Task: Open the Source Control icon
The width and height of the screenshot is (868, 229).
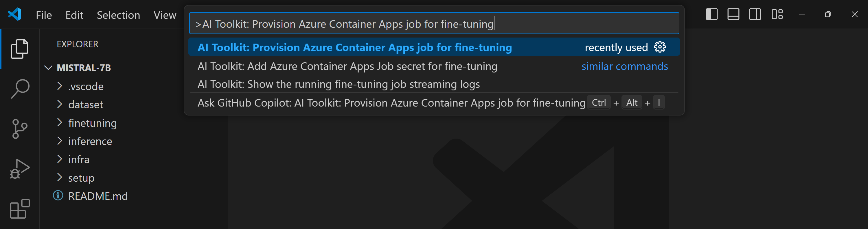Action: click(x=19, y=129)
